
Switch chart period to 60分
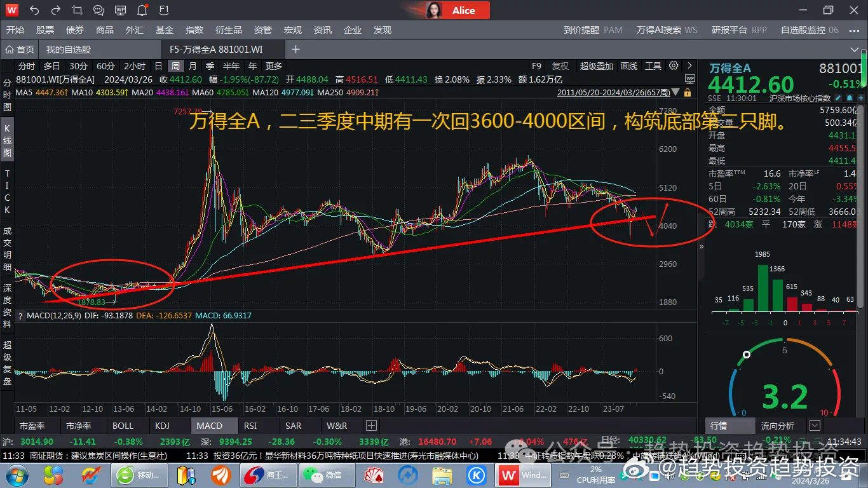point(106,66)
